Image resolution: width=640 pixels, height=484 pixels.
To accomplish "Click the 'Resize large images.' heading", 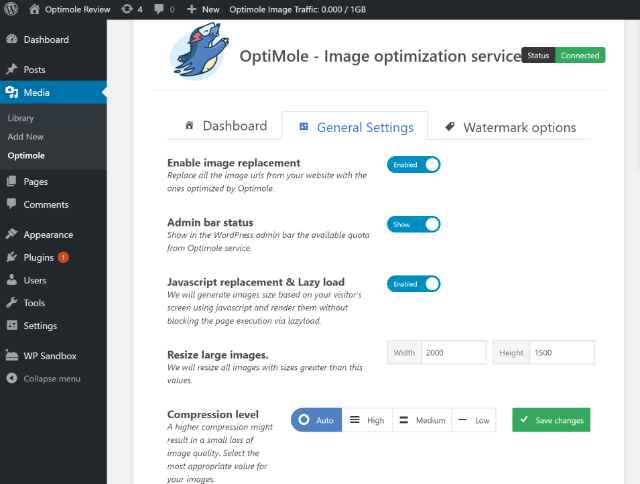I will pyautogui.click(x=218, y=355).
